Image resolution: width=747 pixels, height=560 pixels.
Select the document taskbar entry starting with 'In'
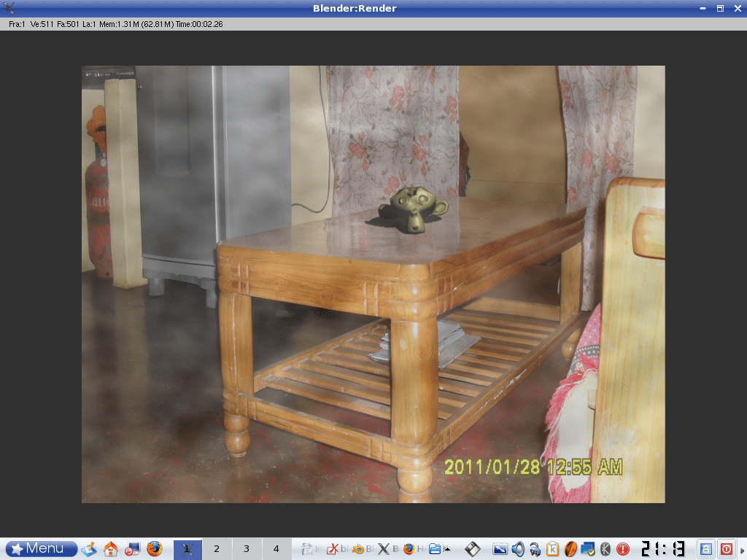(311, 549)
